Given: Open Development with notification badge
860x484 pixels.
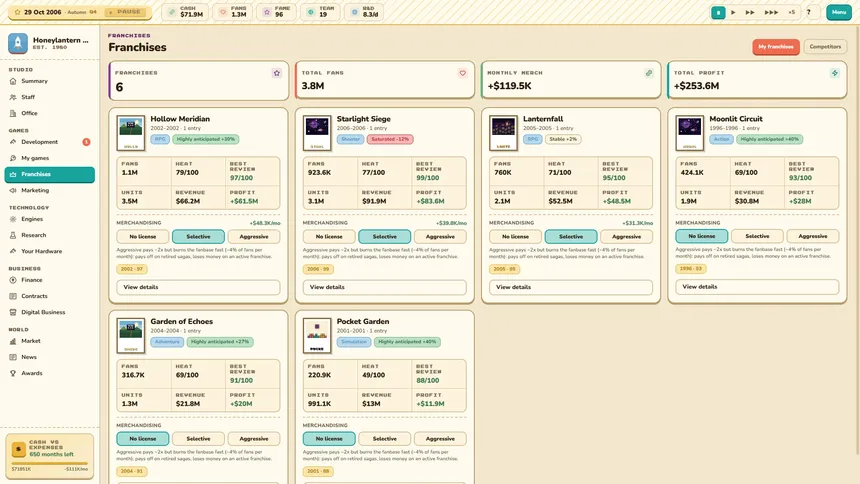Looking at the screenshot, I should [x=49, y=142].
